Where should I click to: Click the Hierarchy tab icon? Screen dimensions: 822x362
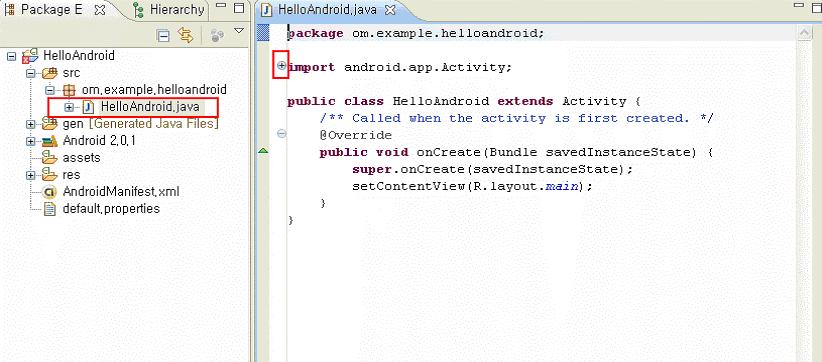pos(138,9)
